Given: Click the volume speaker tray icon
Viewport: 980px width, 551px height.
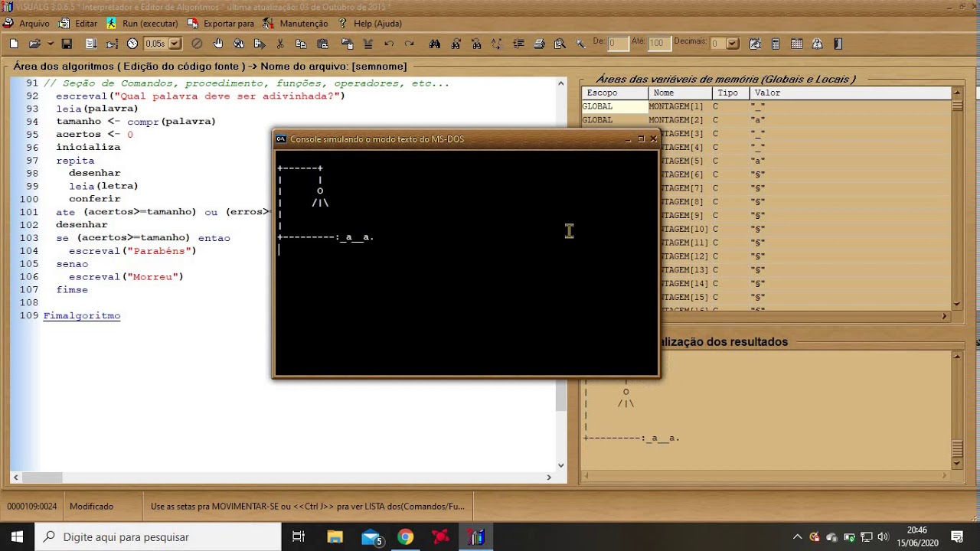Looking at the screenshot, I should (883, 536).
